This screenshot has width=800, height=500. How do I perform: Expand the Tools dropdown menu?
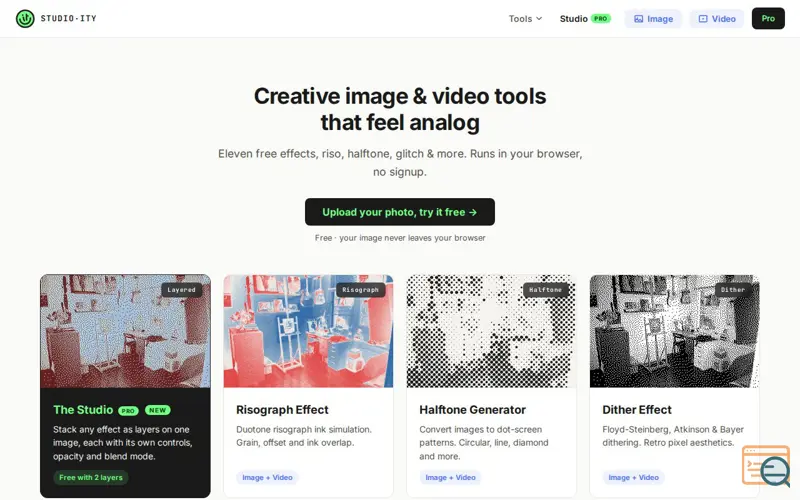coord(525,19)
